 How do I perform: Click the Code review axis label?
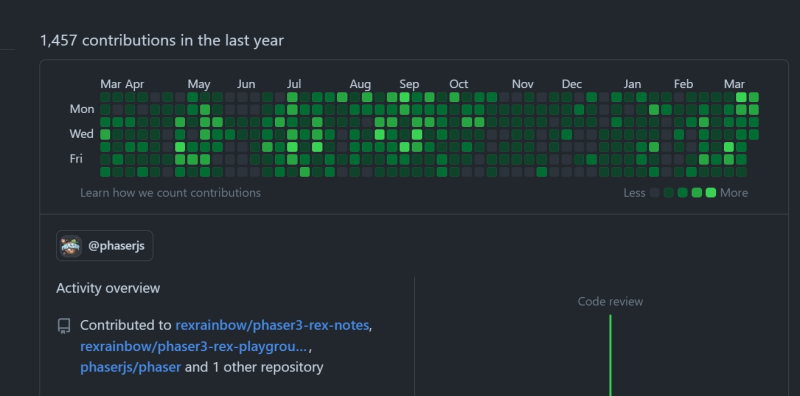610,302
